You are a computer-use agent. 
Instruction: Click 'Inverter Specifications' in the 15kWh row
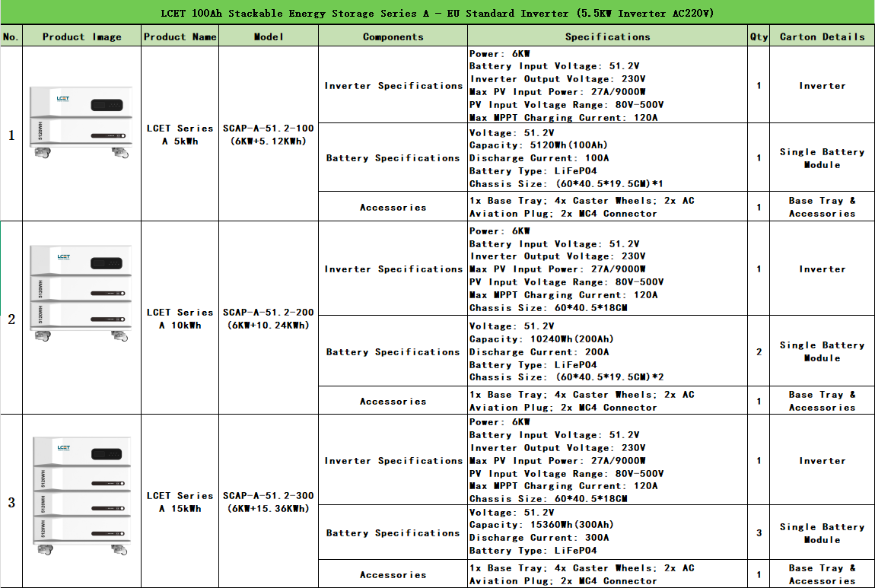(x=393, y=461)
